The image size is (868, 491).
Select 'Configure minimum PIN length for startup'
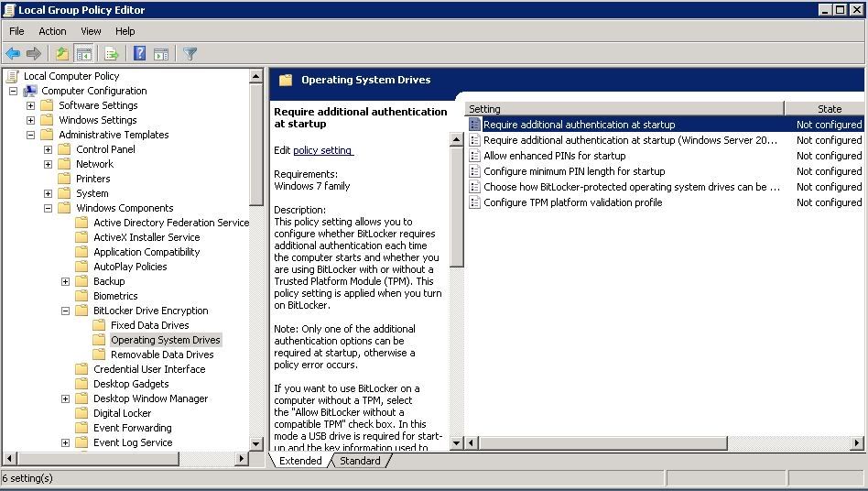click(x=573, y=171)
